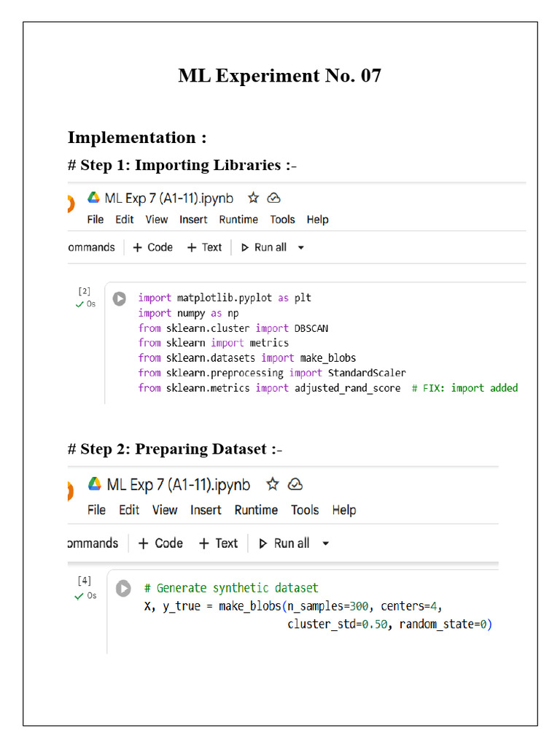Click the DBSCAN import line

[x=233, y=328]
